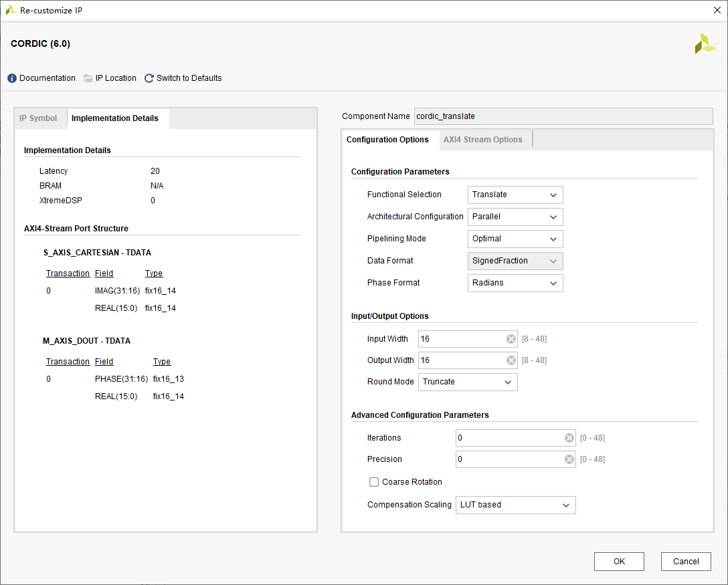Clear the Precision value with its x icon

point(568,459)
